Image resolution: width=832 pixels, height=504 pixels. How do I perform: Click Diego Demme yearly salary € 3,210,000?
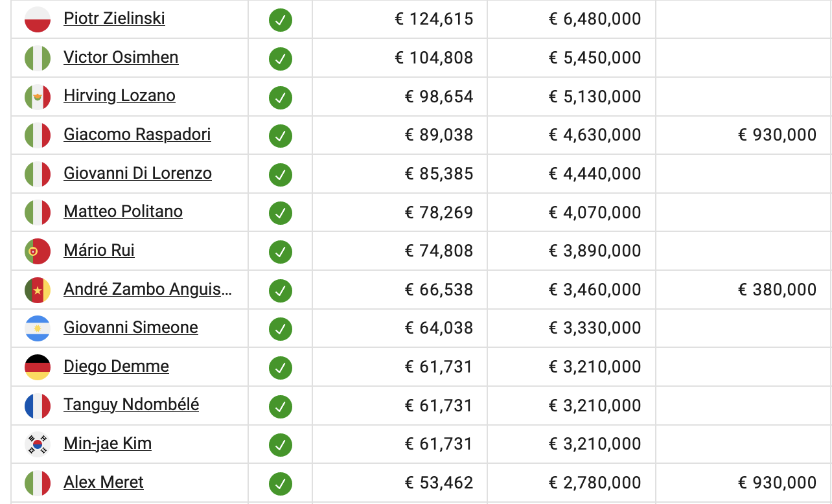(x=594, y=367)
